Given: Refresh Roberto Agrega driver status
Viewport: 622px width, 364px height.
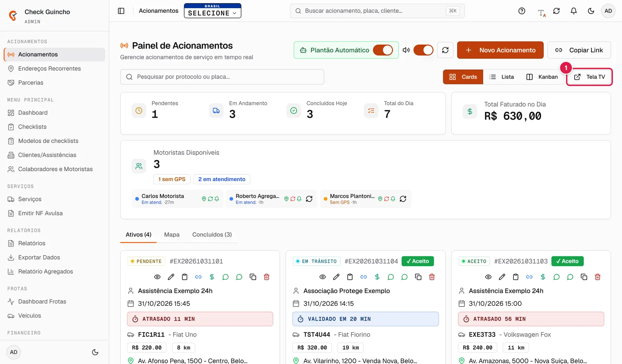Looking at the screenshot, I should [x=309, y=199].
